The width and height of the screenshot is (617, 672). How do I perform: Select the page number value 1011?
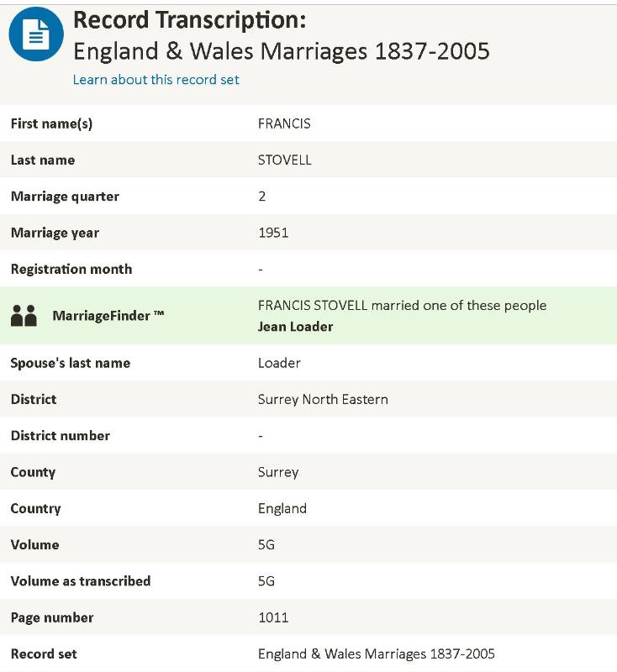[273, 617]
